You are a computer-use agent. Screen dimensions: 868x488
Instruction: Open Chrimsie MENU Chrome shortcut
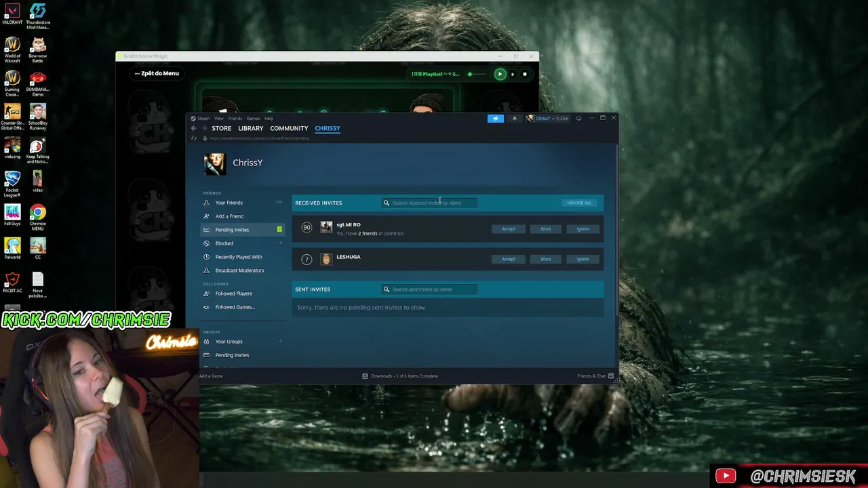[x=38, y=217]
